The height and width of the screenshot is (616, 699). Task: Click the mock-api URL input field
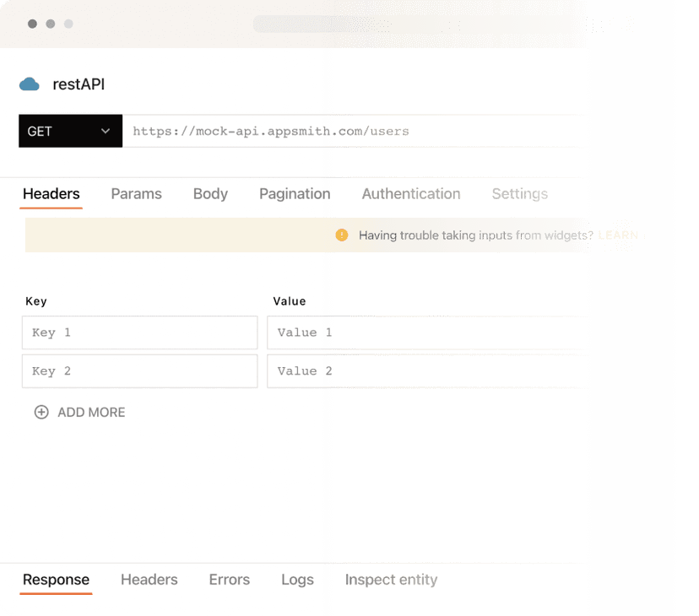tap(338, 131)
